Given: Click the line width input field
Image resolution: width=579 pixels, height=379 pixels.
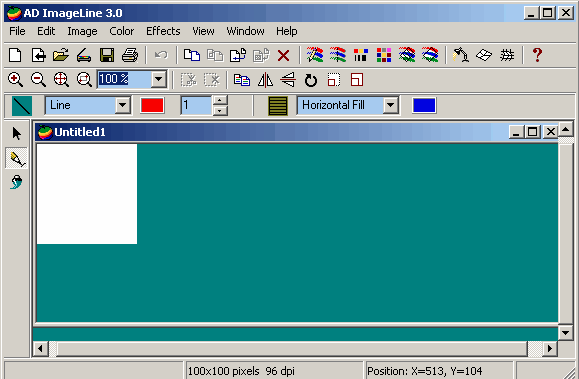Looking at the screenshot, I should click(x=196, y=106).
